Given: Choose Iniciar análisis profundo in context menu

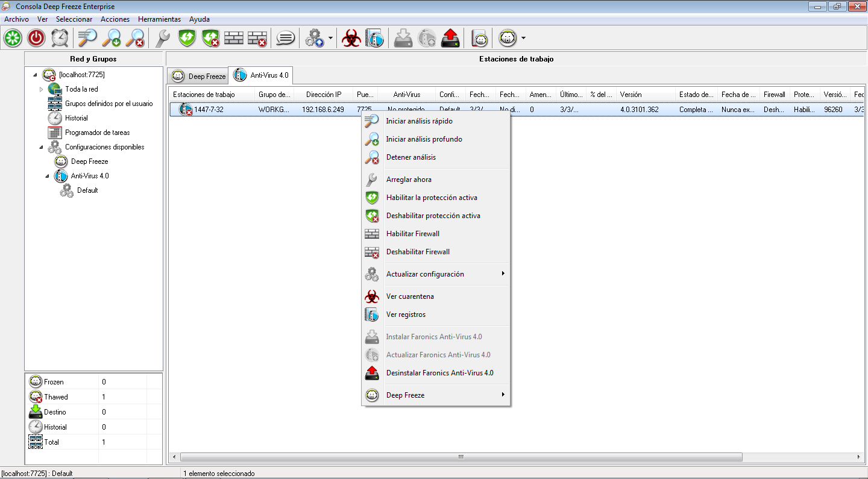Looking at the screenshot, I should 436,139.
